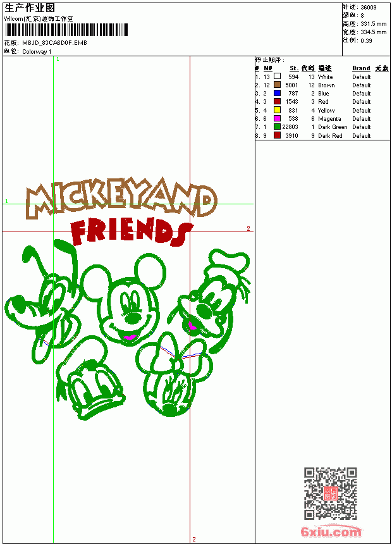Click the Minnie Mouse outline
392x544 pixels.
173,374
